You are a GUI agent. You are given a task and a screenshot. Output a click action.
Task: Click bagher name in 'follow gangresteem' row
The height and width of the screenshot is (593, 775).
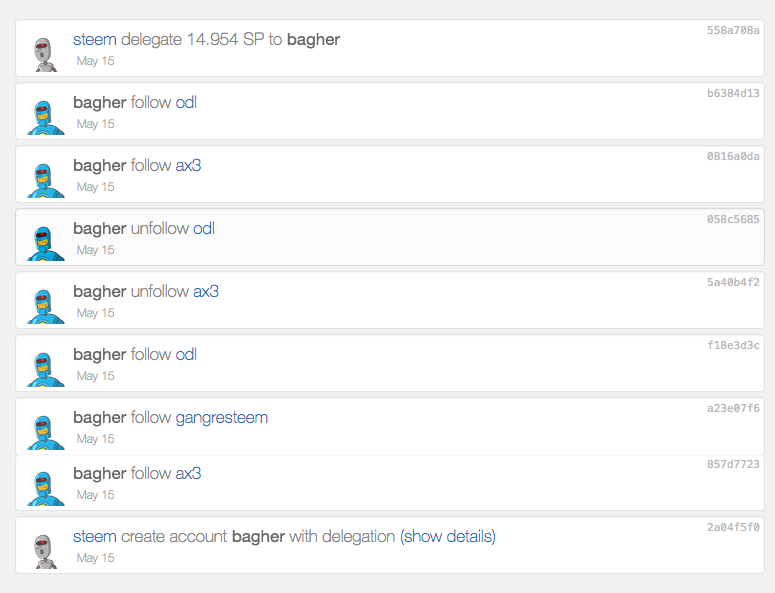(x=100, y=417)
